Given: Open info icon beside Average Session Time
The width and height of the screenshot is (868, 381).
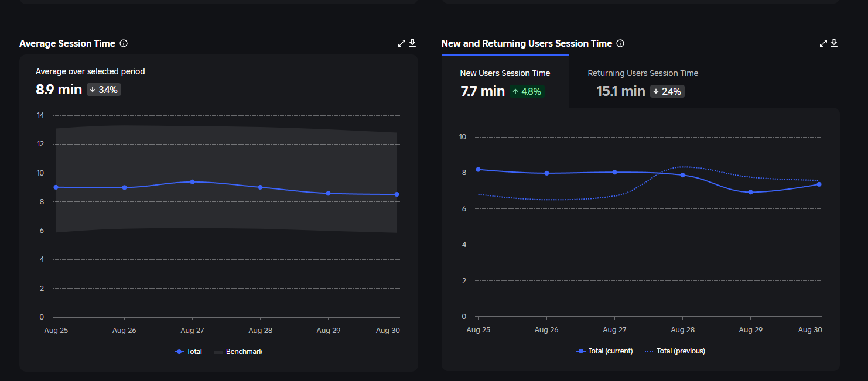Looking at the screenshot, I should 124,43.
